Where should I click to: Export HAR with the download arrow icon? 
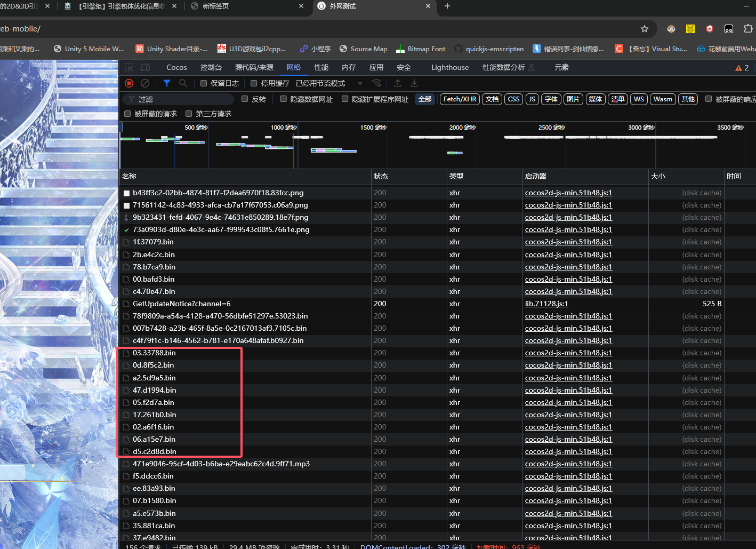[414, 83]
